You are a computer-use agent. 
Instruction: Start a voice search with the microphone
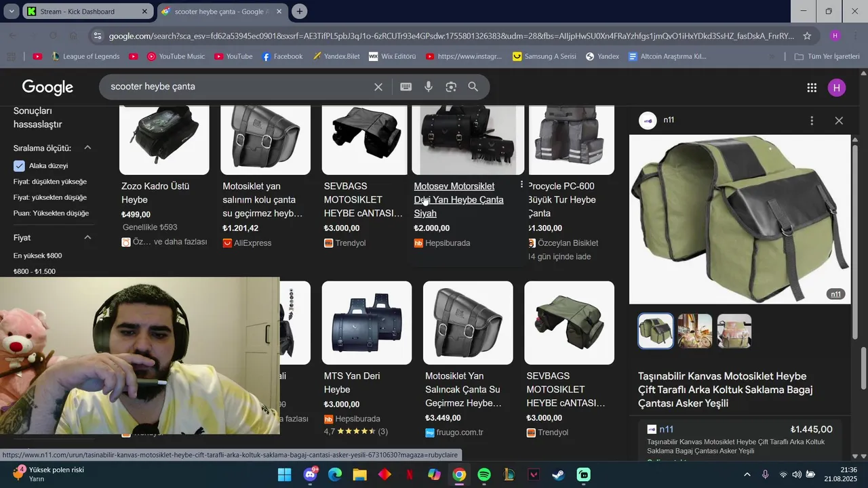pyautogui.click(x=429, y=87)
